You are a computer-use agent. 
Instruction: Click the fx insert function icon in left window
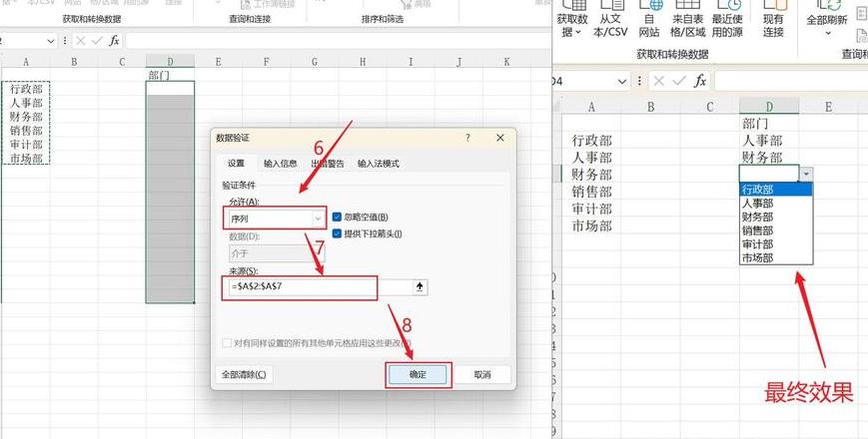114,40
